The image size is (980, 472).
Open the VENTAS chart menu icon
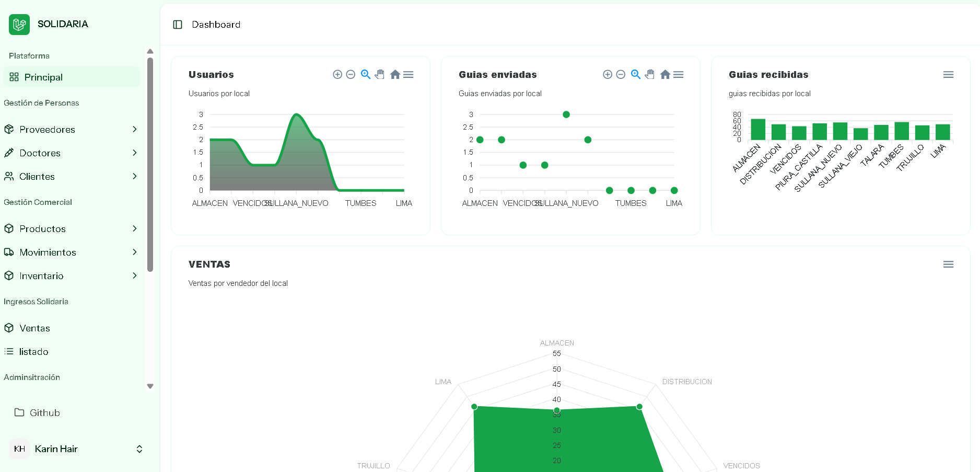pos(948,264)
